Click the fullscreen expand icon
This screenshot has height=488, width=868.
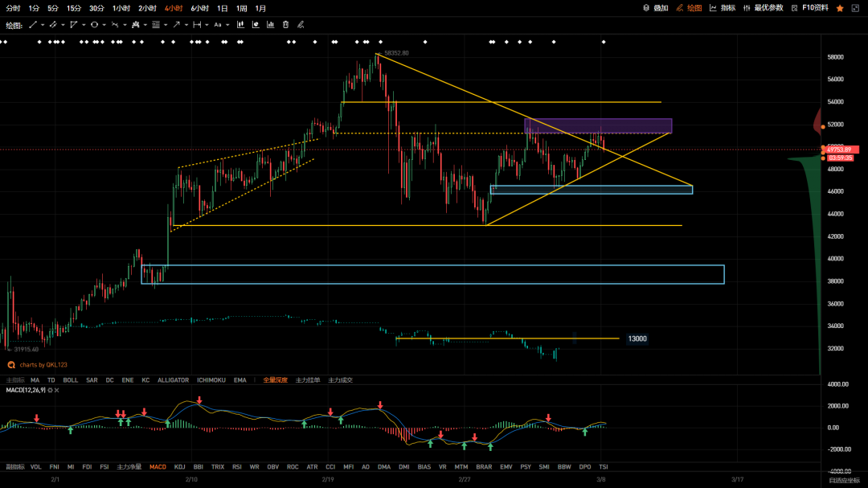tap(857, 8)
